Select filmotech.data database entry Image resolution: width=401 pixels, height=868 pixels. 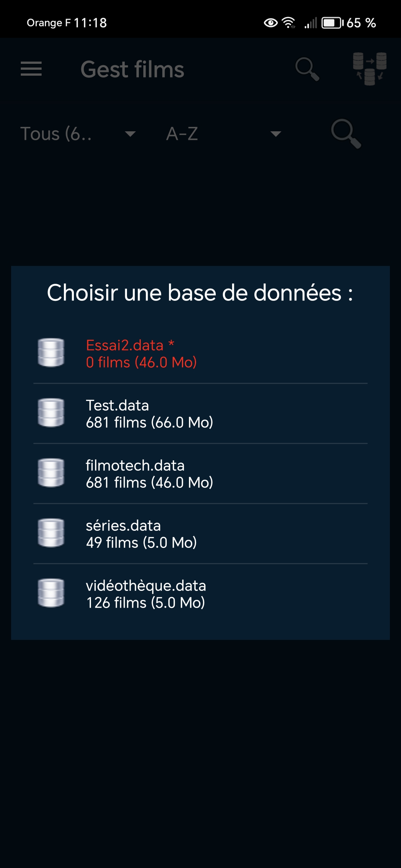(x=149, y=474)
